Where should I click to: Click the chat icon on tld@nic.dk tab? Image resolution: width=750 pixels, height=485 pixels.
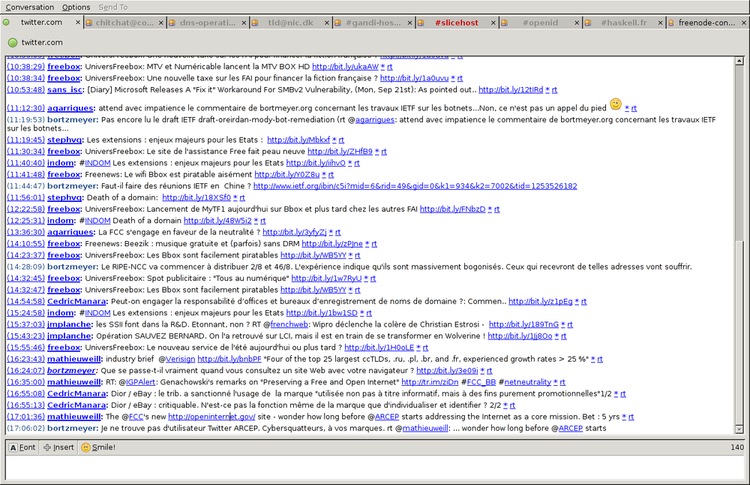[x=255, y=22]
